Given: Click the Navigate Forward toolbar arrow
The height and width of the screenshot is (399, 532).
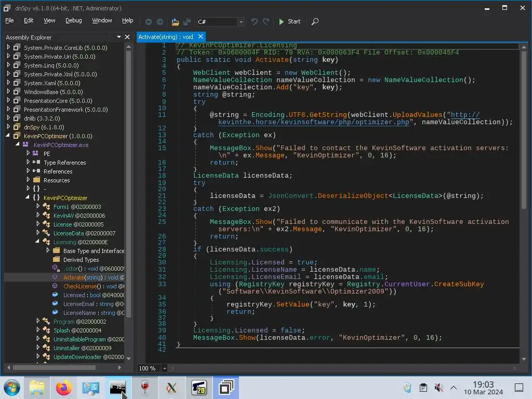Looking at the screenshot, I should point(160,22).
